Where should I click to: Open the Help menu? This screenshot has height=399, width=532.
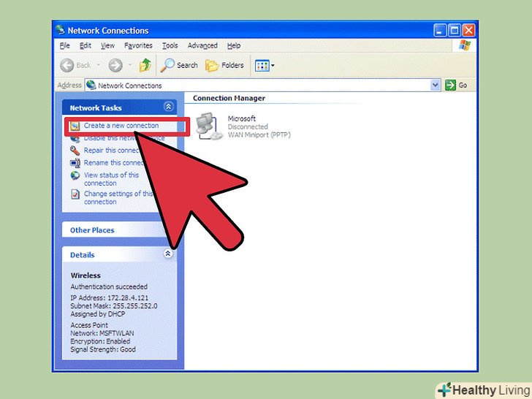coord(234,45)
